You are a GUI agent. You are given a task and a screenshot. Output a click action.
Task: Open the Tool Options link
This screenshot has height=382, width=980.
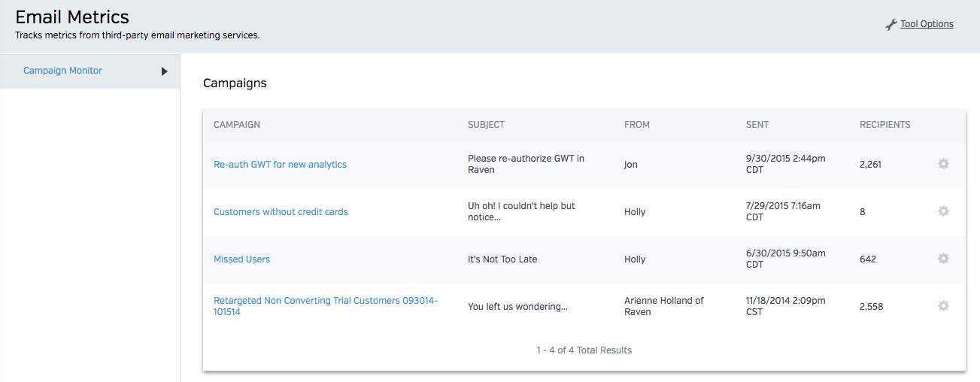(927, 24)
